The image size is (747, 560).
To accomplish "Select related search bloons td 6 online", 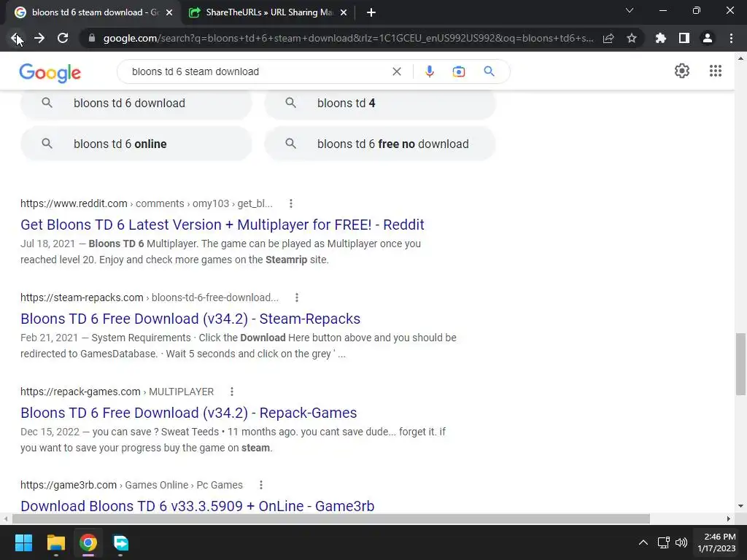I will pos(136,144).
